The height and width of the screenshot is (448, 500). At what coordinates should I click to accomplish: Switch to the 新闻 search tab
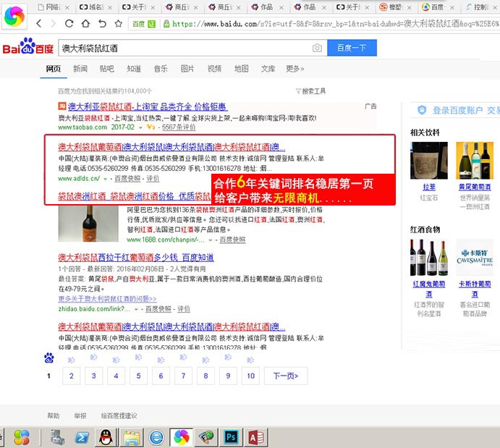(80, 69)
